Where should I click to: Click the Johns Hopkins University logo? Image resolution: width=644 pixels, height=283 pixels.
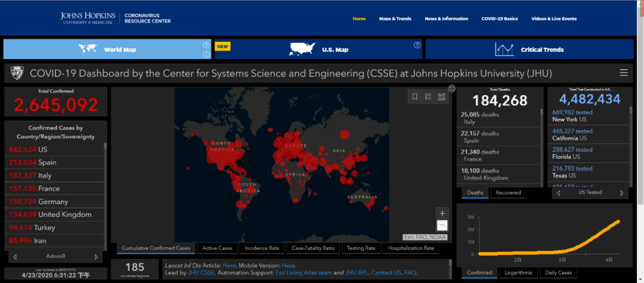(x=88, y=18)
